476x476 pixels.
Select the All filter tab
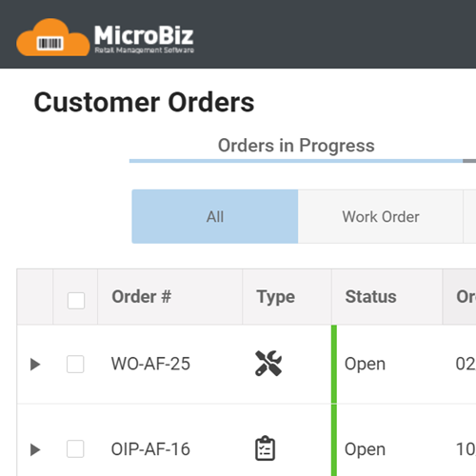coord(215,217)
